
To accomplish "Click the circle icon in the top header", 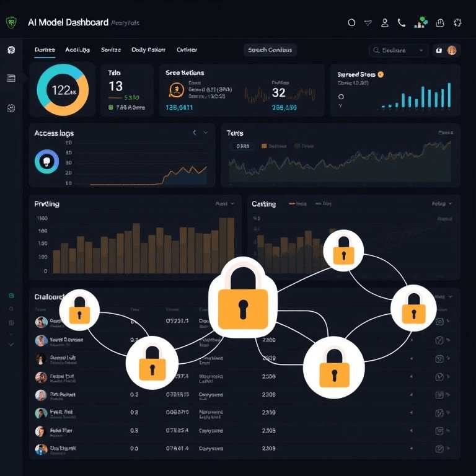I will [x=351, y=22].
